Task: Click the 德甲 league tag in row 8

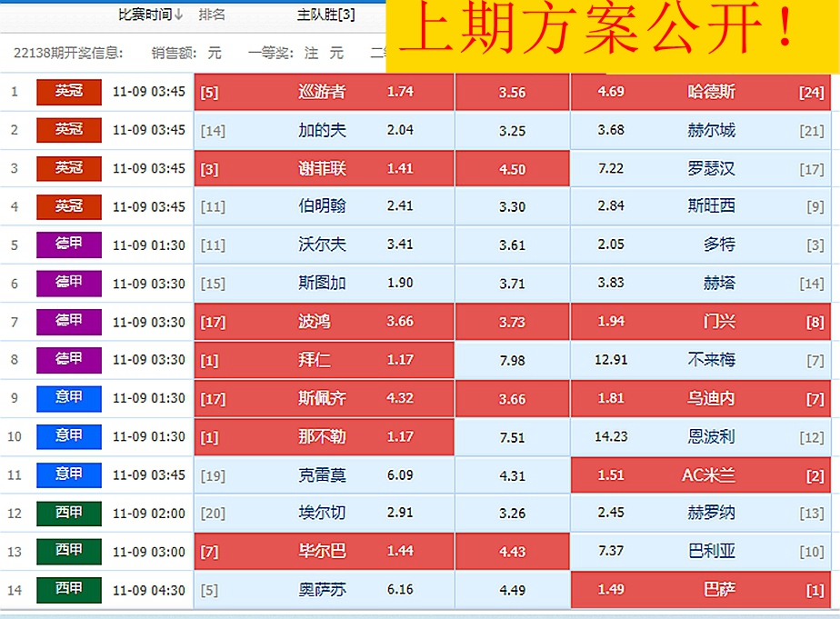Action: coord(68,360)
